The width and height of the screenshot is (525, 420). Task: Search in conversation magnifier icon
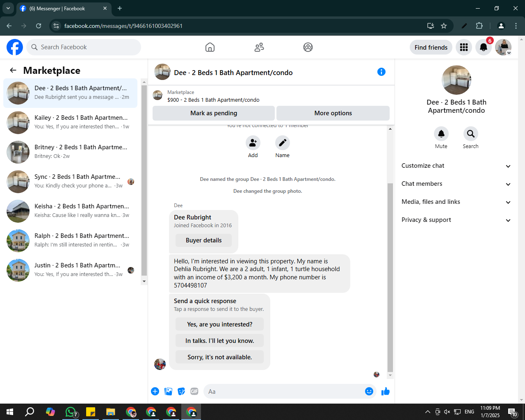point(471,134)
